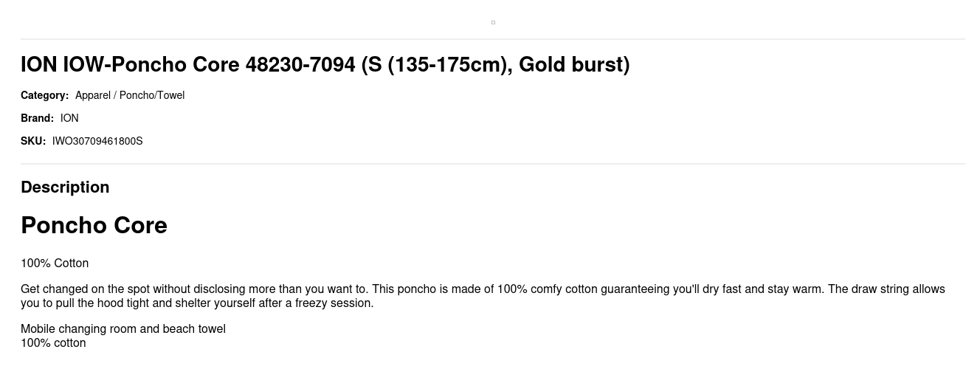Screen dimensions: 980x372
Task: Click "ION IOW-Poncho Core" in the title
Action: (130, 65)
